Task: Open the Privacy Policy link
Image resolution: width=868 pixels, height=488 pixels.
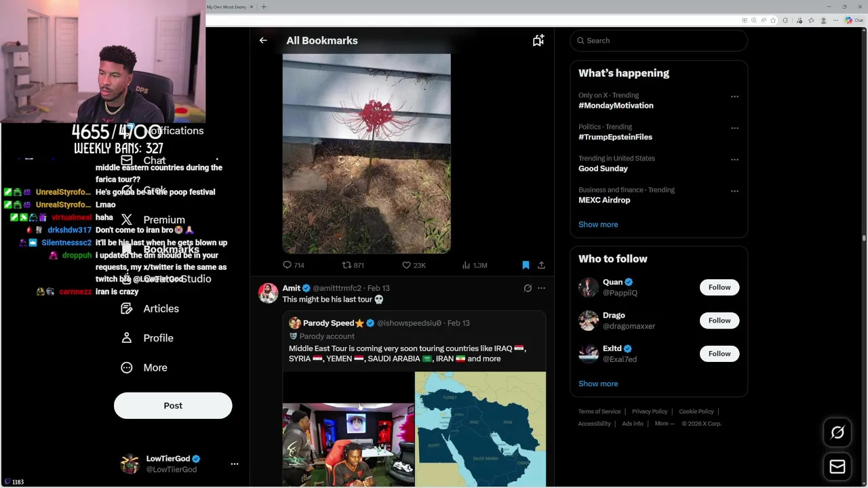Action: click(650, 411)
